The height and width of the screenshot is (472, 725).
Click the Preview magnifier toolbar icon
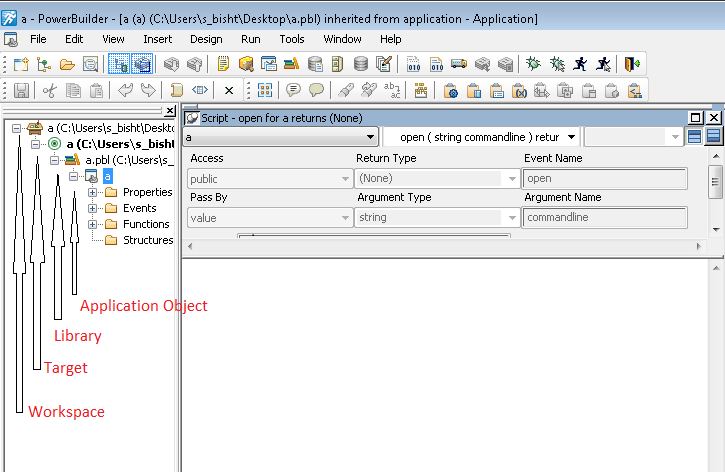click(x=90, y=64)
